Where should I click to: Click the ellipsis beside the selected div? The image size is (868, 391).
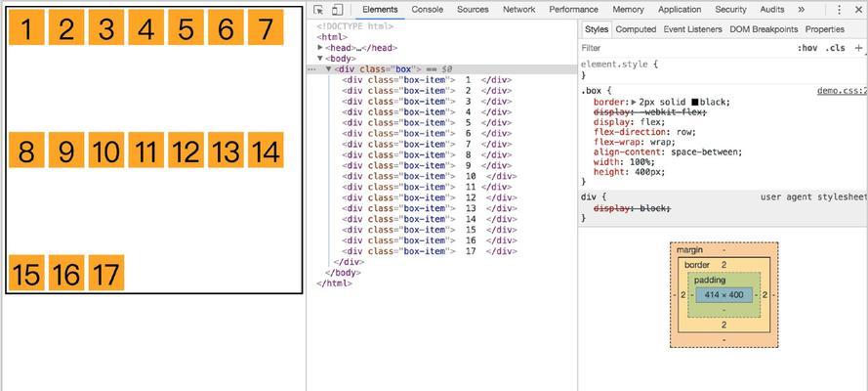(x=311, y=69)
